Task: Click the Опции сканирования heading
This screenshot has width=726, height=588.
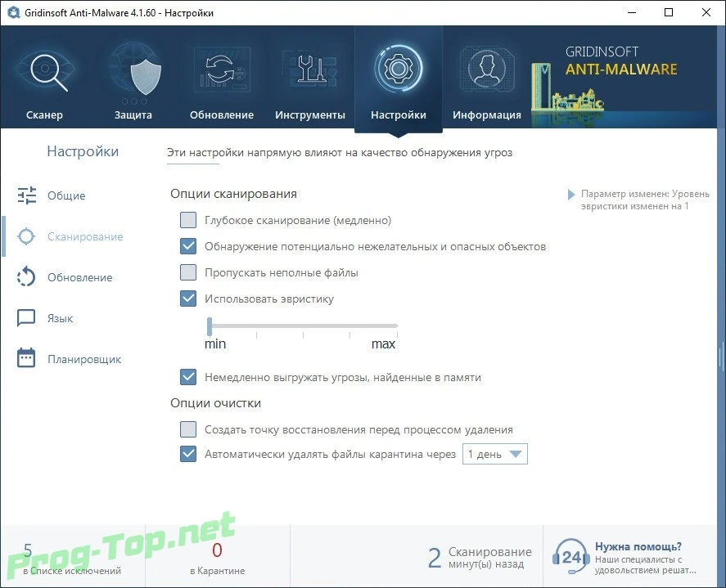Action: pyautogui.click(x=233, y=194)
